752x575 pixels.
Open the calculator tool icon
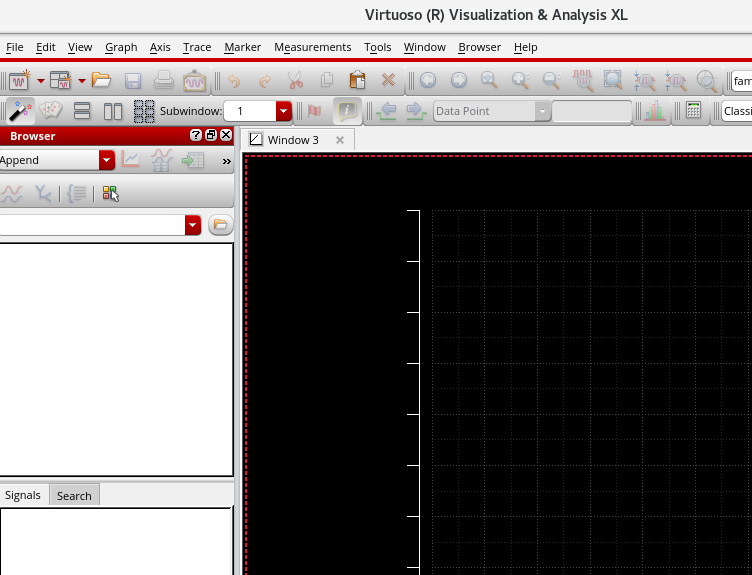pyautogui.click(x=693, y=111)
